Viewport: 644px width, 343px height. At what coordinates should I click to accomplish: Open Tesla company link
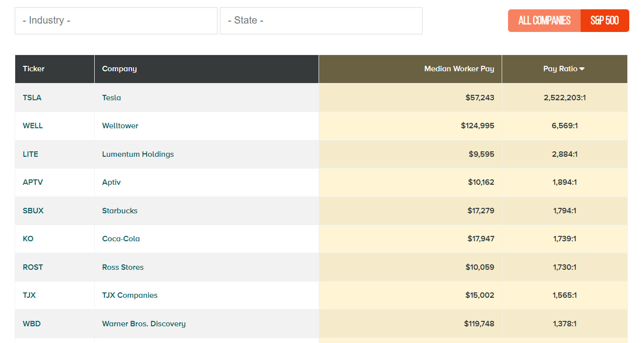(x=111, y=97)
